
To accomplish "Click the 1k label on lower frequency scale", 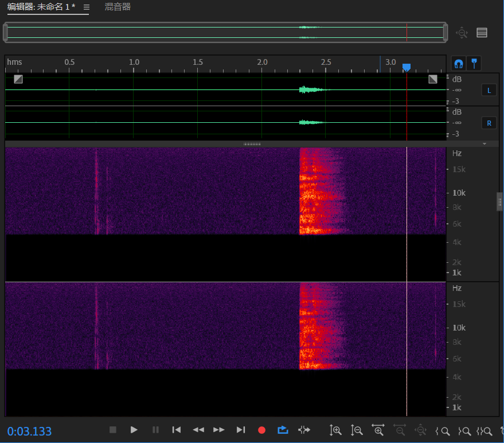I will pos(457,407).
